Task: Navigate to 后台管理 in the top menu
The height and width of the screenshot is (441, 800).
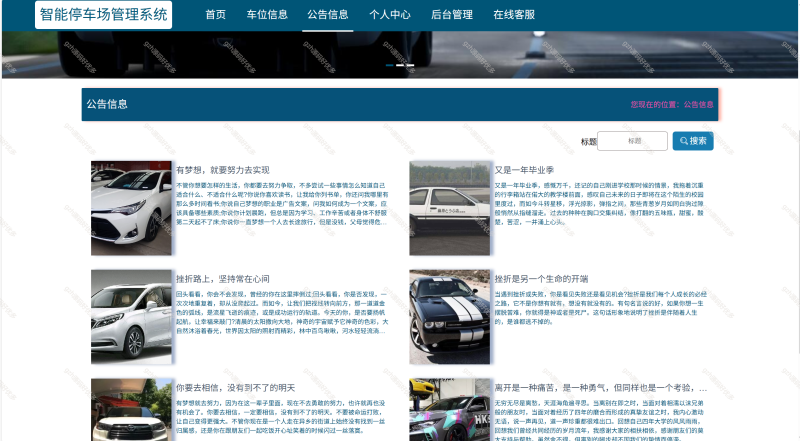Action: (x=451, y=15)
